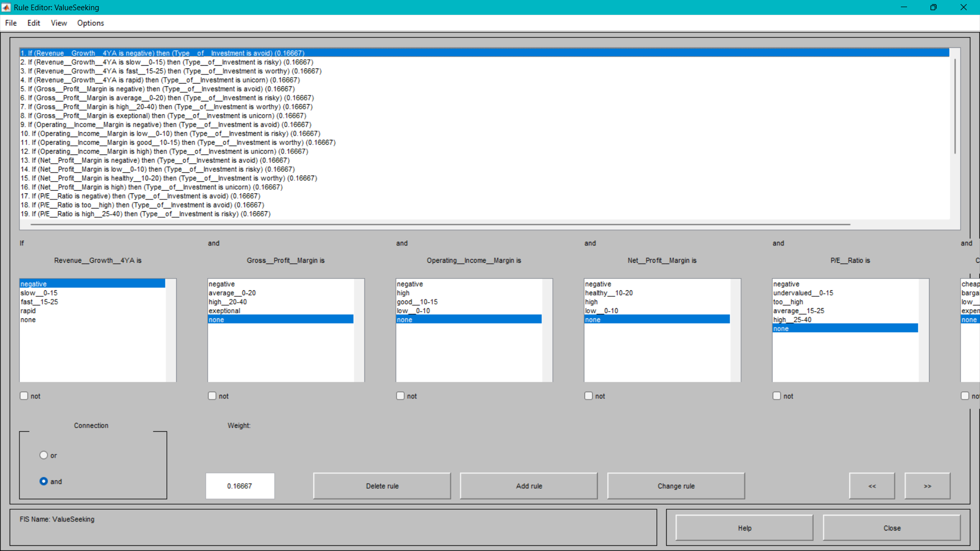Show next inputs with >> button
The width and height of the screenshot is (980, 551).
tap(927, 486)
